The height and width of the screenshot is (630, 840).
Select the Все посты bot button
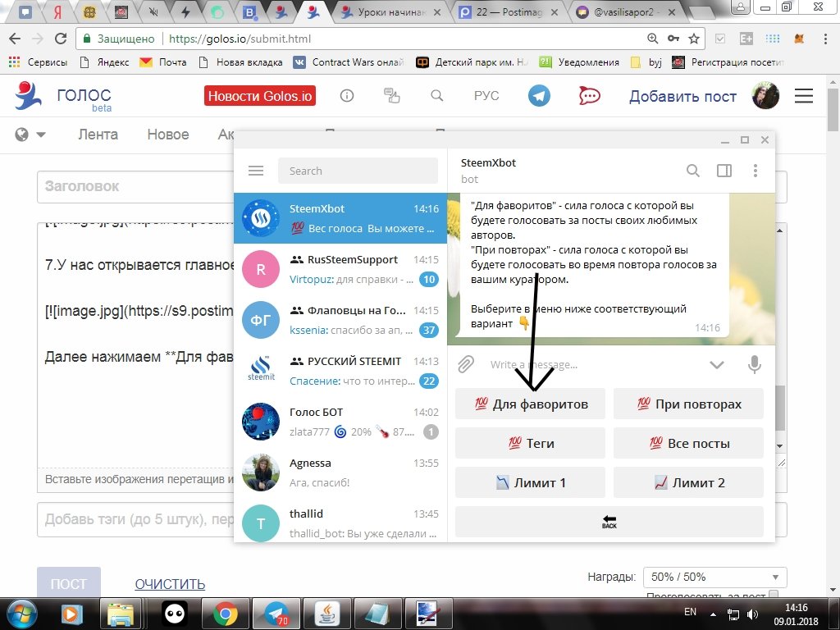click(688, 443)
